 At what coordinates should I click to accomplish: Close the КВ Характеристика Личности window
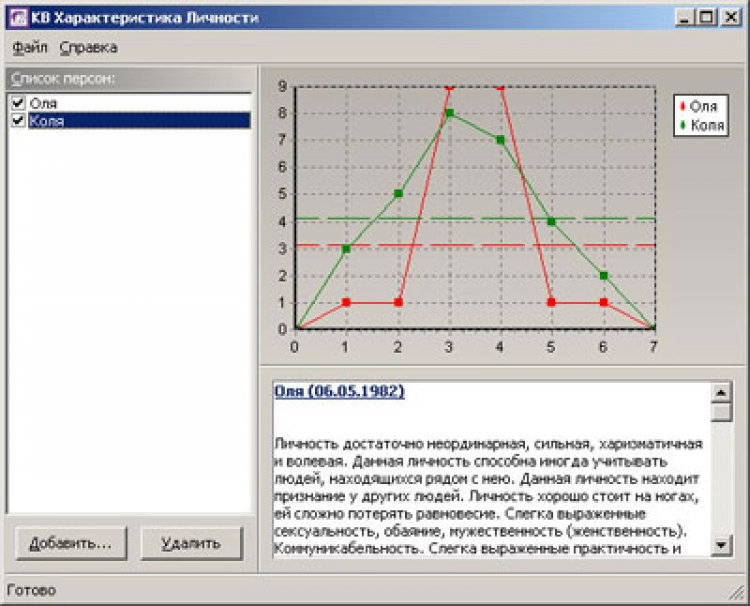(731, 18)
